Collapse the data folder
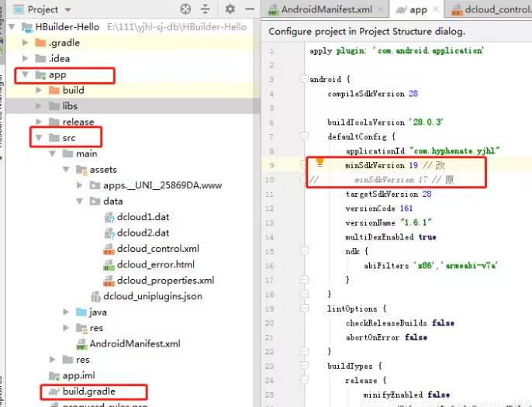Screen dimensions: 532x407 tap(79, 201)
